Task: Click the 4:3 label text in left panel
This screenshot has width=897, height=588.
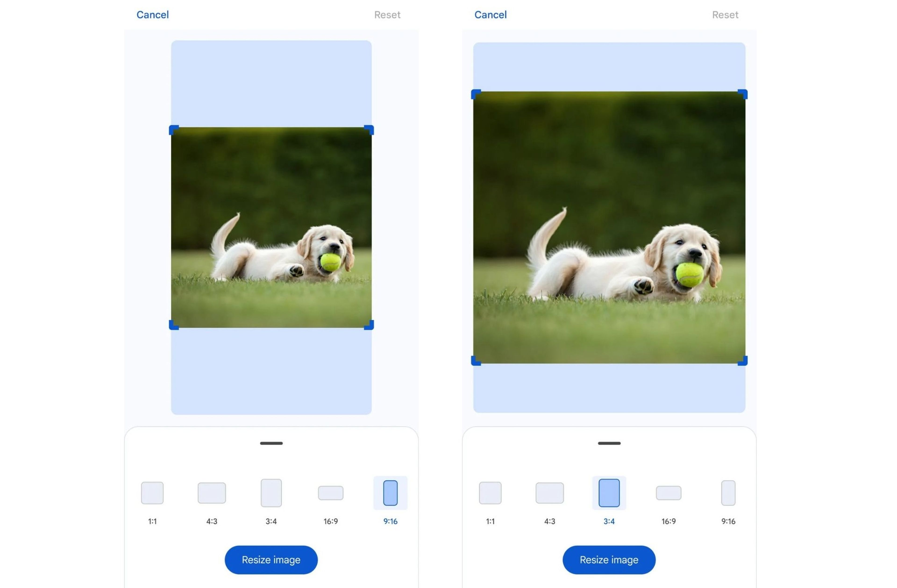Action: (212, 521)
